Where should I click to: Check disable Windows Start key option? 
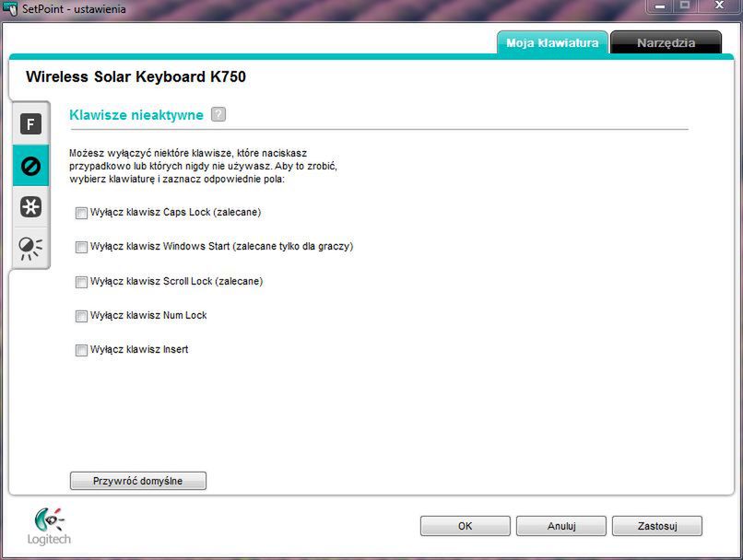click(81, 247)
